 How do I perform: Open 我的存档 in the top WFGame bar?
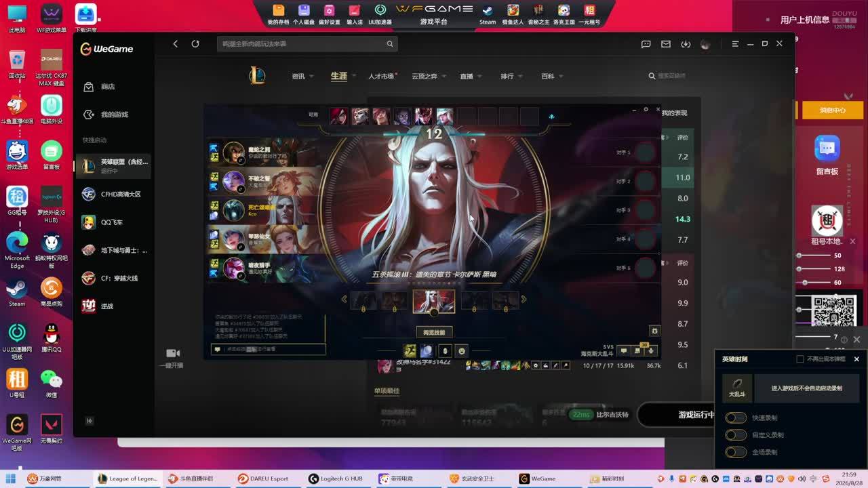[278, 14]
